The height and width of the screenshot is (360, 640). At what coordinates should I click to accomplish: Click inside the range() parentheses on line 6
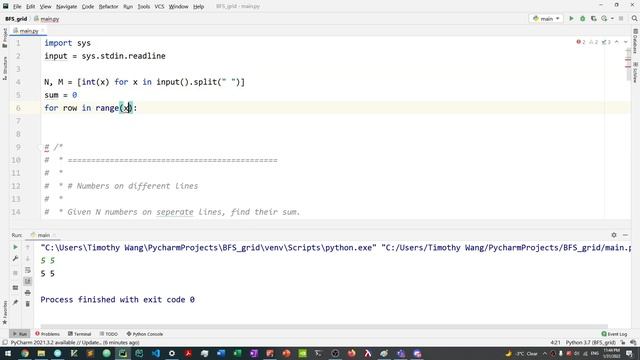[x=127, y=108]
